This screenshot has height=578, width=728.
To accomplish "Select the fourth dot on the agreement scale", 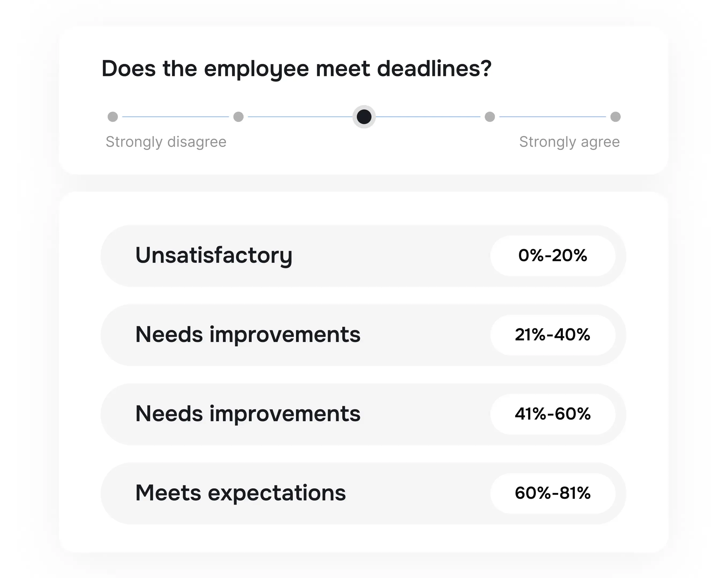I will pyautogui.click(x=490, y=117).
